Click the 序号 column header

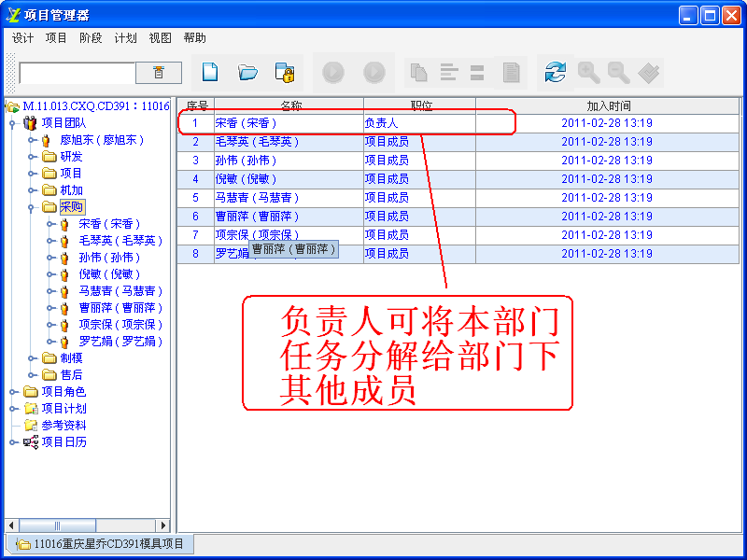click(196, 106)
